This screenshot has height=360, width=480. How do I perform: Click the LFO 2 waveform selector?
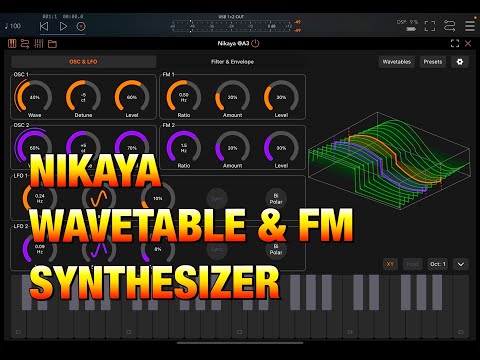click(99, 249)
